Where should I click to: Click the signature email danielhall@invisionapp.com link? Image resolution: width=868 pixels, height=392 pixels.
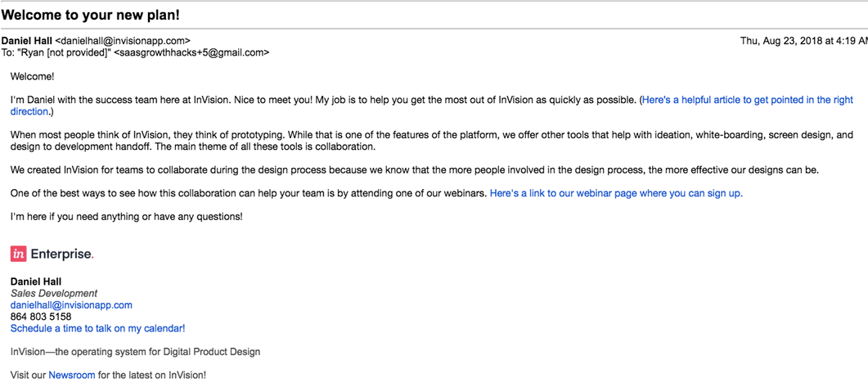pos(71,305)
